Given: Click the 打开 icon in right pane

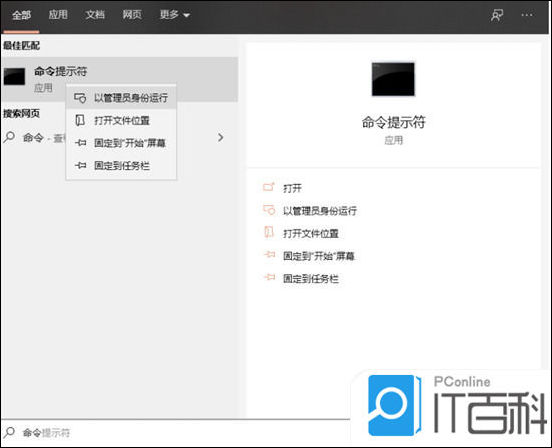Looking at the screenshot, I should (269, 187).
